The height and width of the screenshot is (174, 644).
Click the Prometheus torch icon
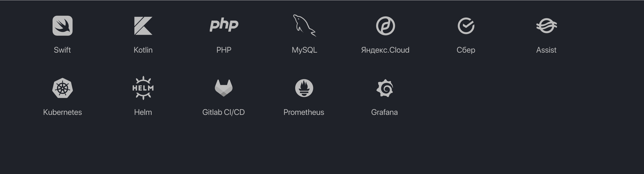(x=304, y=88)
